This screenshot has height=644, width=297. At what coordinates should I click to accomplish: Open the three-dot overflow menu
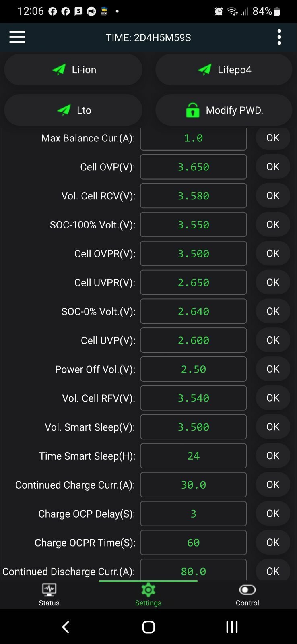tap(279, 37)
